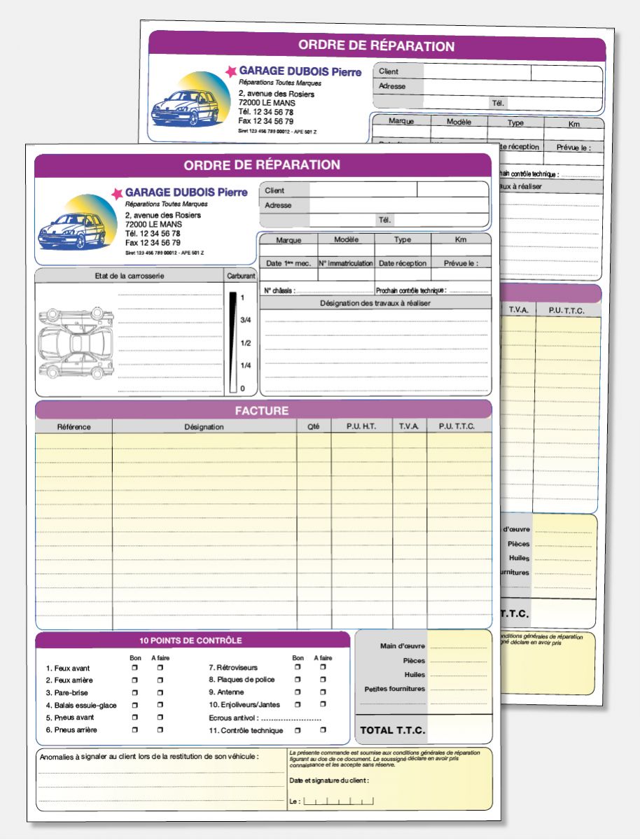Click the front page Client field
The width and height of the screenshot is (640, 840).
(x=363, y=190)
